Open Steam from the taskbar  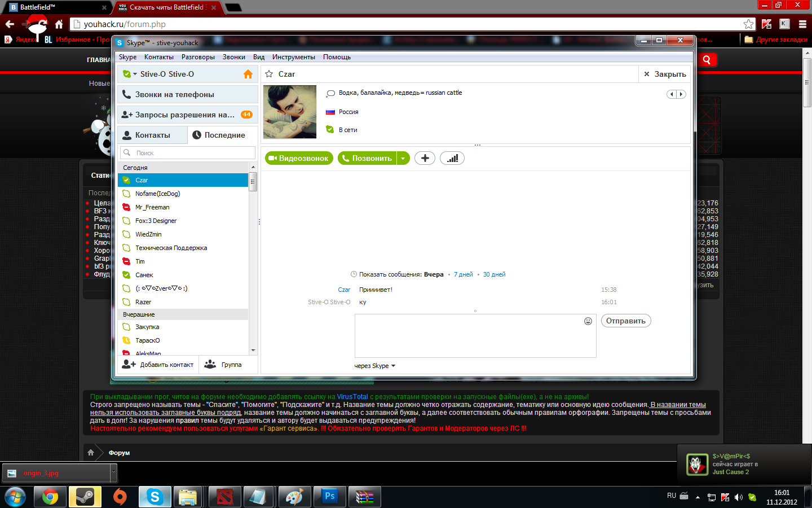85,497
